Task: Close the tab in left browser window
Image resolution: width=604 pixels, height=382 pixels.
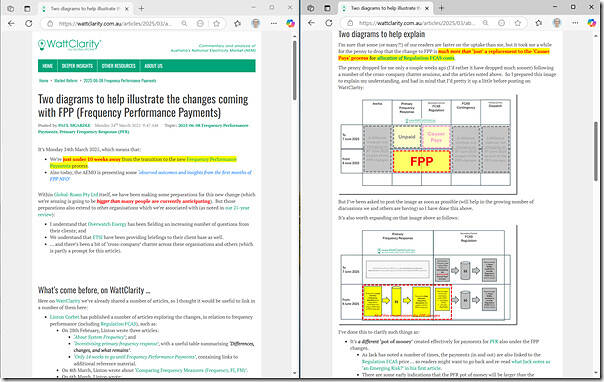Action: pyautogui.click(x=127, y=8)
